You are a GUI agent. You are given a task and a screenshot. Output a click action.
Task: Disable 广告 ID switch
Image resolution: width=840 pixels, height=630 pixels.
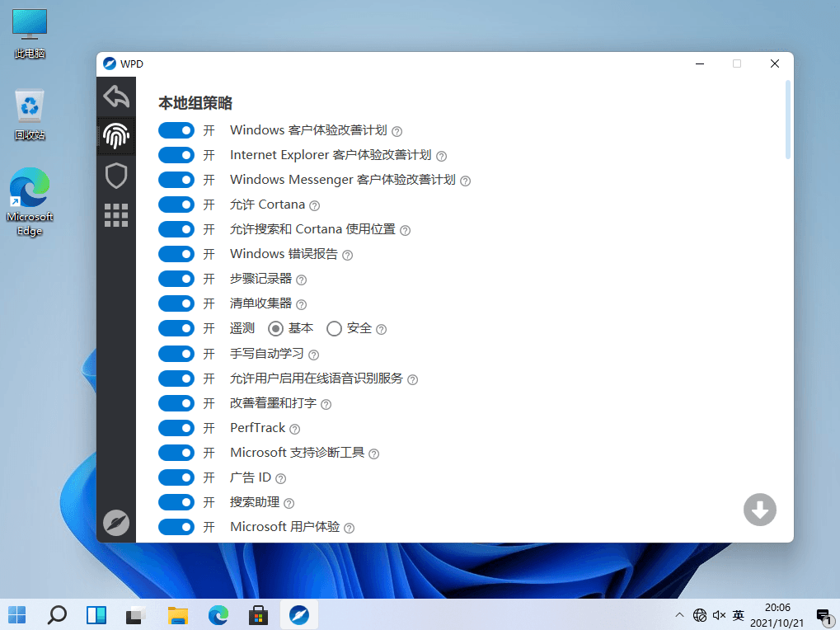click(176, 477)
